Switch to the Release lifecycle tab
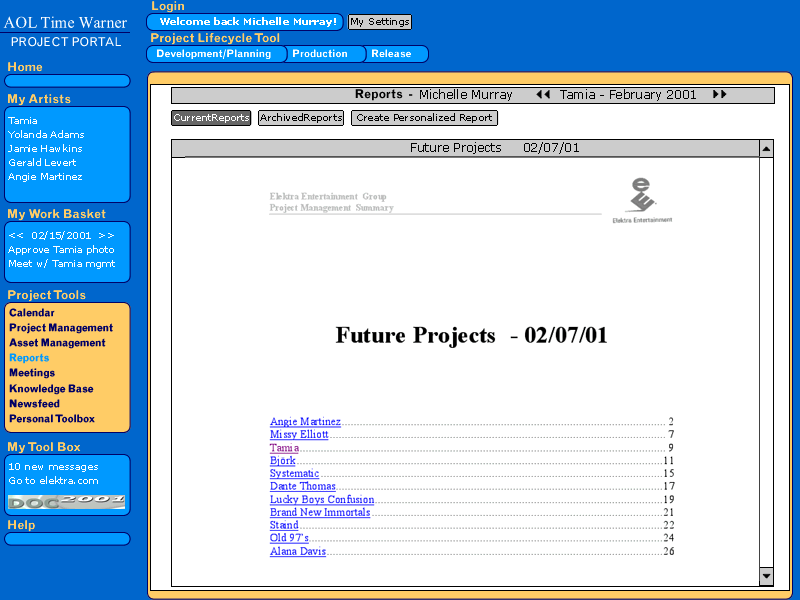 coord(391,54)
